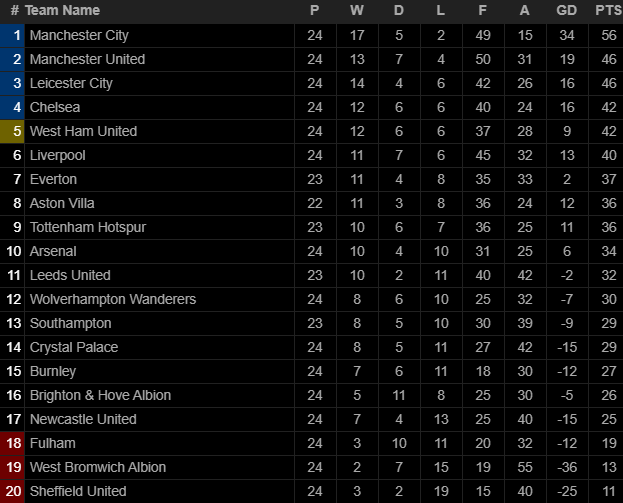
Task: Select Manchester City's 56 points cell
Action: pyautogui.click(x=609, y=35)
